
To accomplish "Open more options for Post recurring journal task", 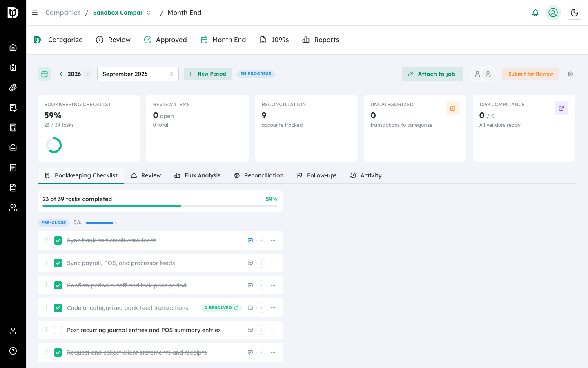I will pyautogui.click(x=273, y=330).
